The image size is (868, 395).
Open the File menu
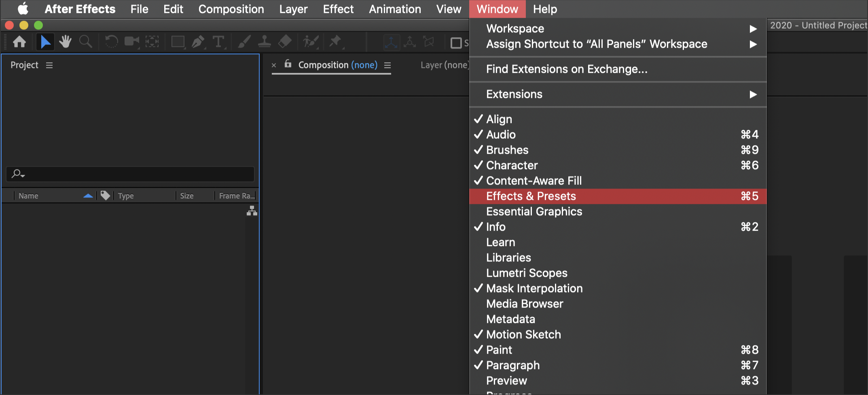139,9
